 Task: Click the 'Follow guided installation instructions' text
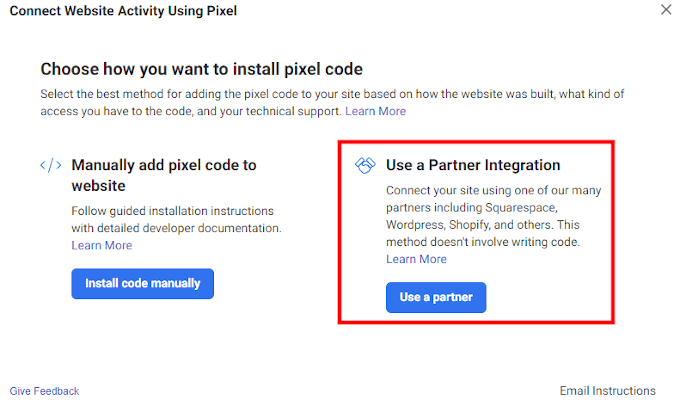[172, 211]
